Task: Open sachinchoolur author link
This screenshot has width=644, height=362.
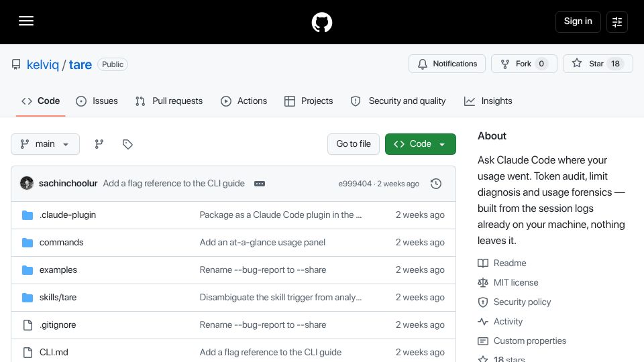Action: (68, 184)
